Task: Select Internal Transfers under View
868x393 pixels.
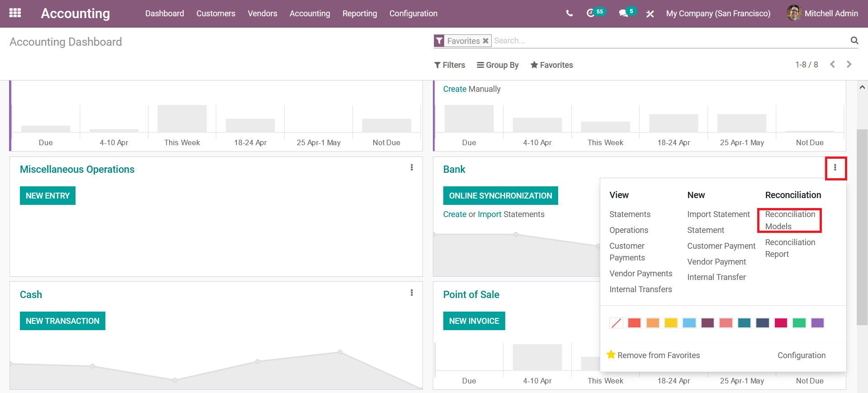Action: click(640, 289)
